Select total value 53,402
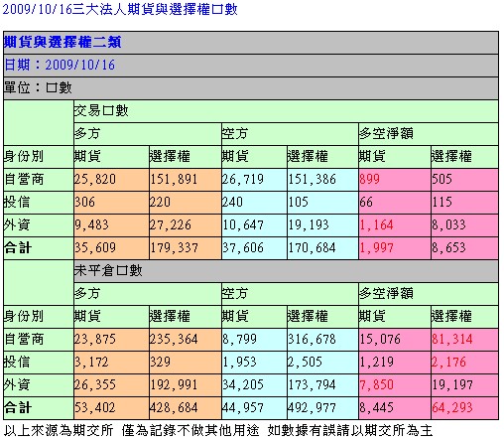Screen dimensions: 504x441 [95, 407]
